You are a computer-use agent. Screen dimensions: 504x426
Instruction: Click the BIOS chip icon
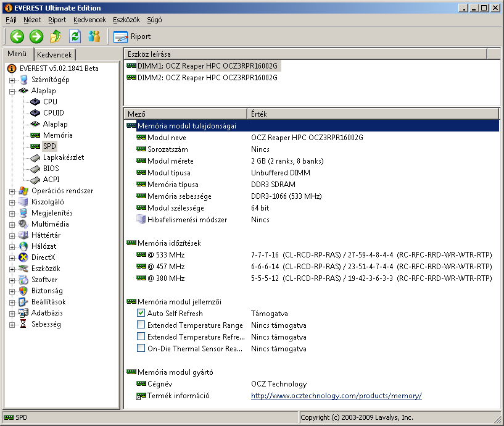click(35, 169)
